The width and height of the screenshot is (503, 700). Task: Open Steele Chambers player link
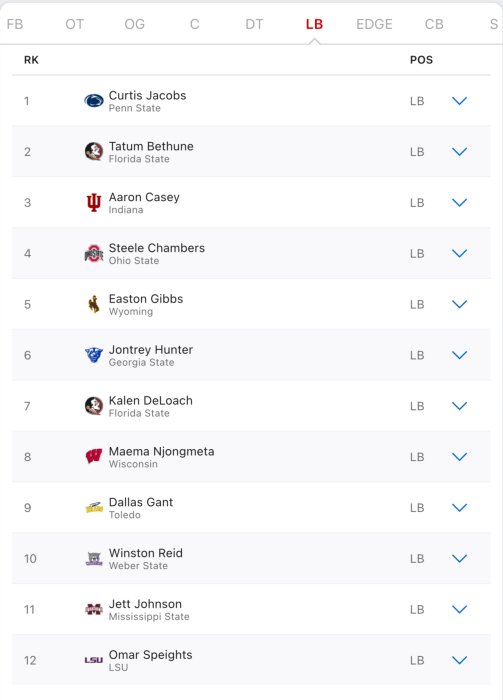coord(157,248)
